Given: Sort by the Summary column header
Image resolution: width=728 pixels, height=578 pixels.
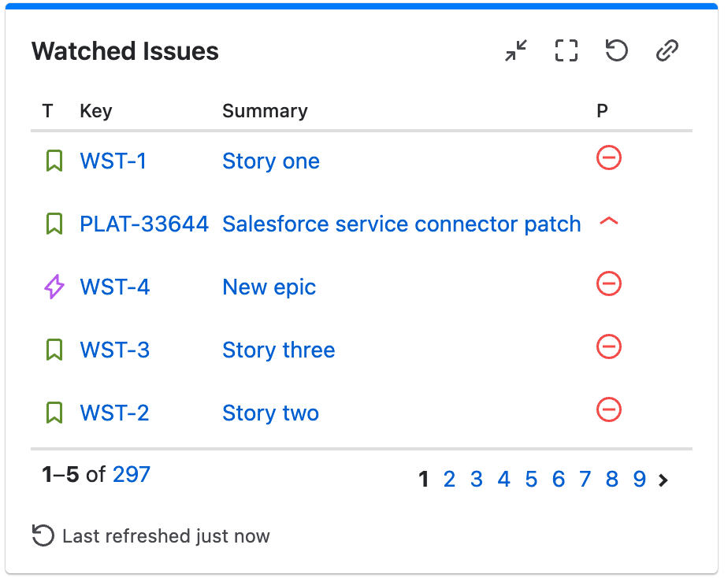Looking at the screenshot, I should click(265, 111).
